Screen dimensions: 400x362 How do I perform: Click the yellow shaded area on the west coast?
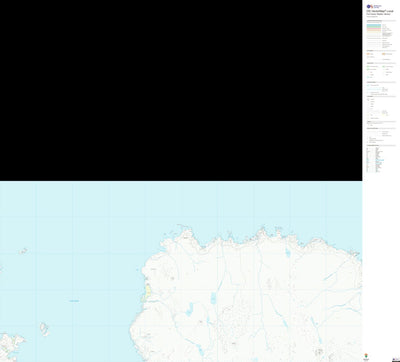point(147,292)
